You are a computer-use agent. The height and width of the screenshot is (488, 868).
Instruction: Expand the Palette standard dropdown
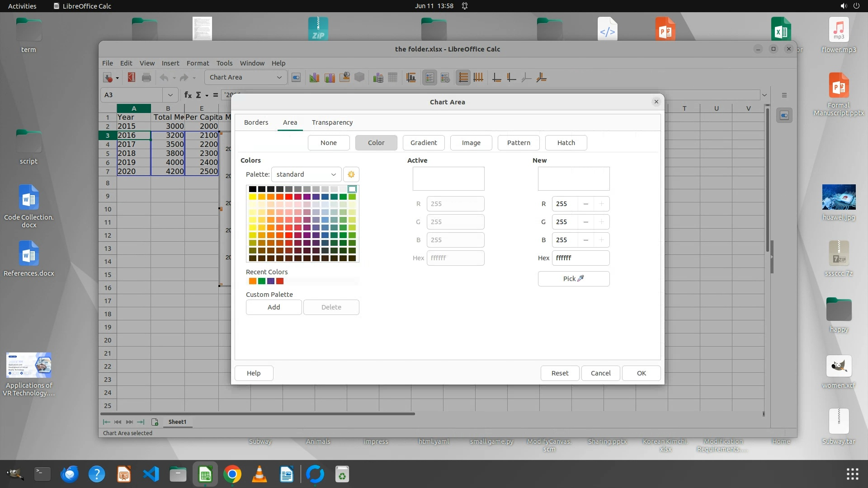tap(306, 174)
